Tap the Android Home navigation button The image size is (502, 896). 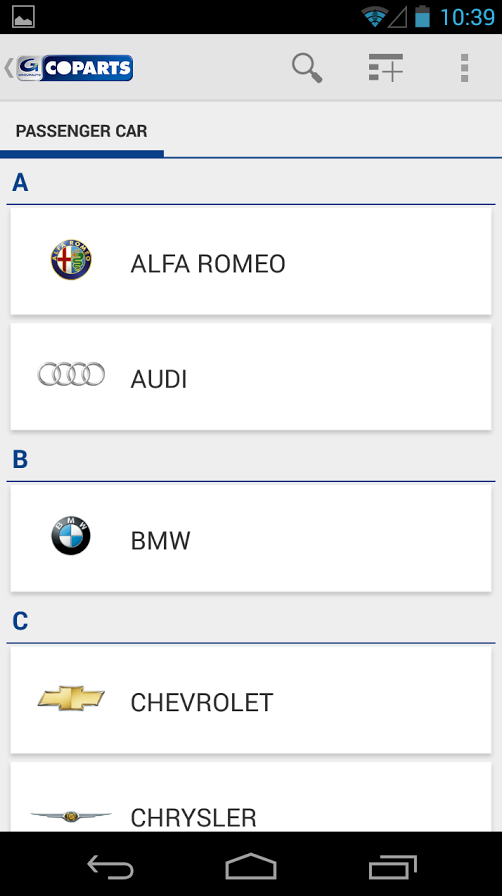click(x=251, y=866)
